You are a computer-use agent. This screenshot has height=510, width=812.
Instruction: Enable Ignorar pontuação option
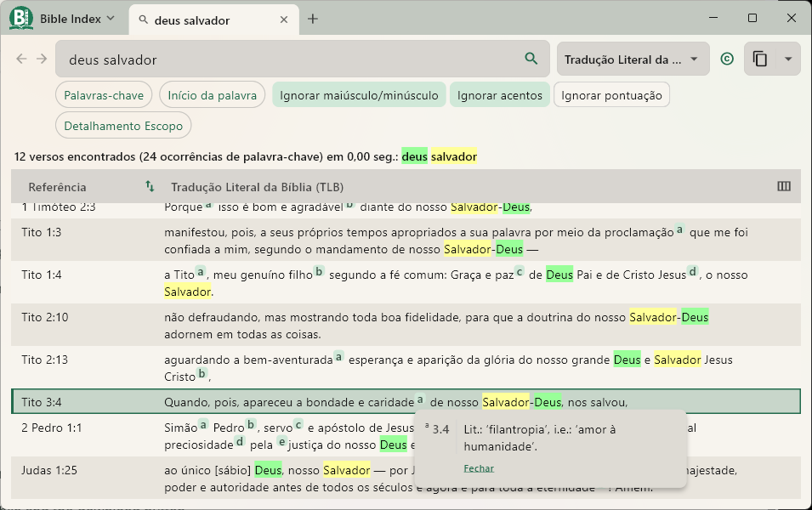coord(611,94)
